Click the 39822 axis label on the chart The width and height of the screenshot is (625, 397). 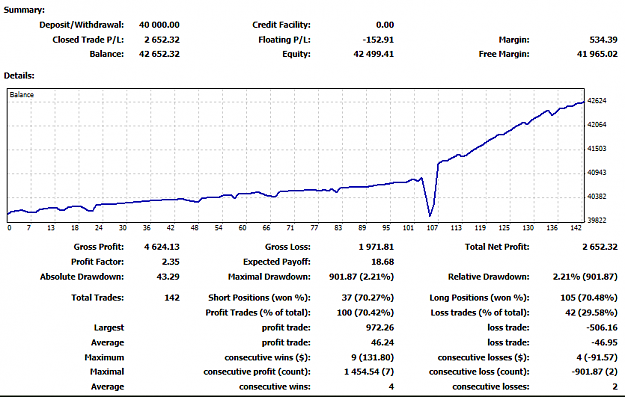[597, 220]
